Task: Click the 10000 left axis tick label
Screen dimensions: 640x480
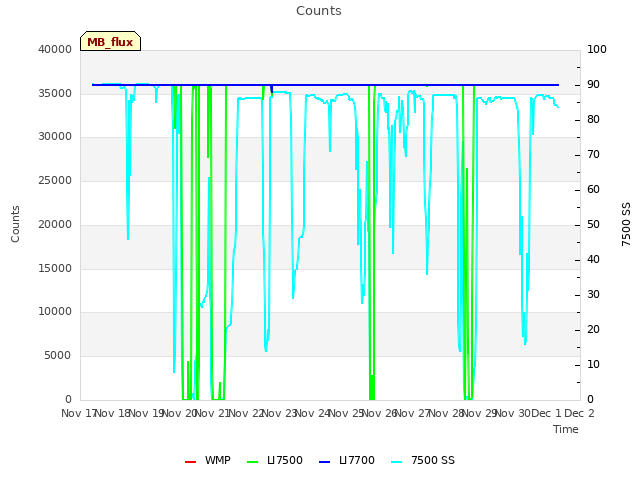Action: [x=55, y=311]
